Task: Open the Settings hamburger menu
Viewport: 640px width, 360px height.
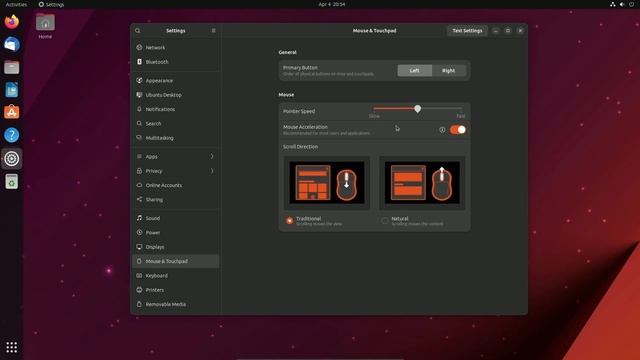Action: pos(213,31)
